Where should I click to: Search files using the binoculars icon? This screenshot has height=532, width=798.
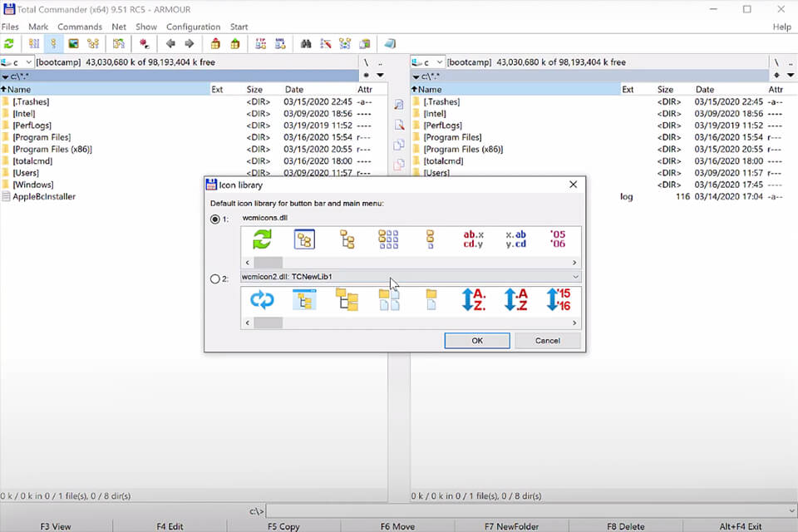(x=307, y=43)
